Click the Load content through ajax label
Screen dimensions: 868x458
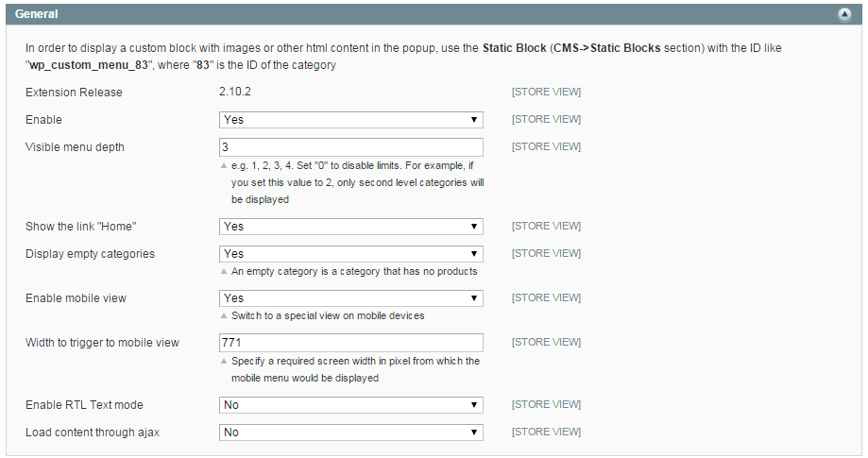click(93, 433)
